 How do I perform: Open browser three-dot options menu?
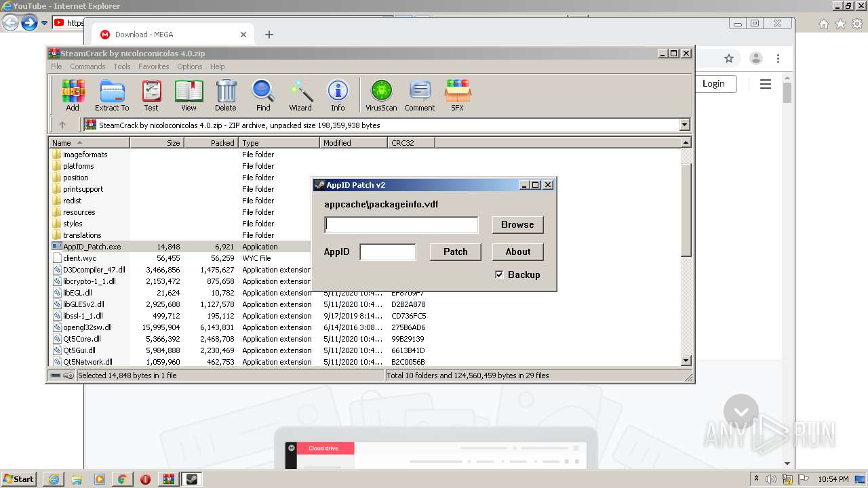(778, 58)
